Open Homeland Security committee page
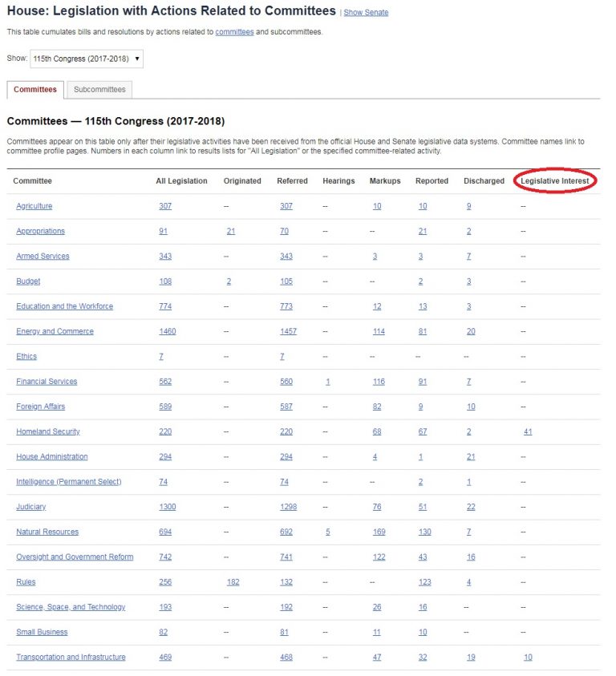 point(48,431)
